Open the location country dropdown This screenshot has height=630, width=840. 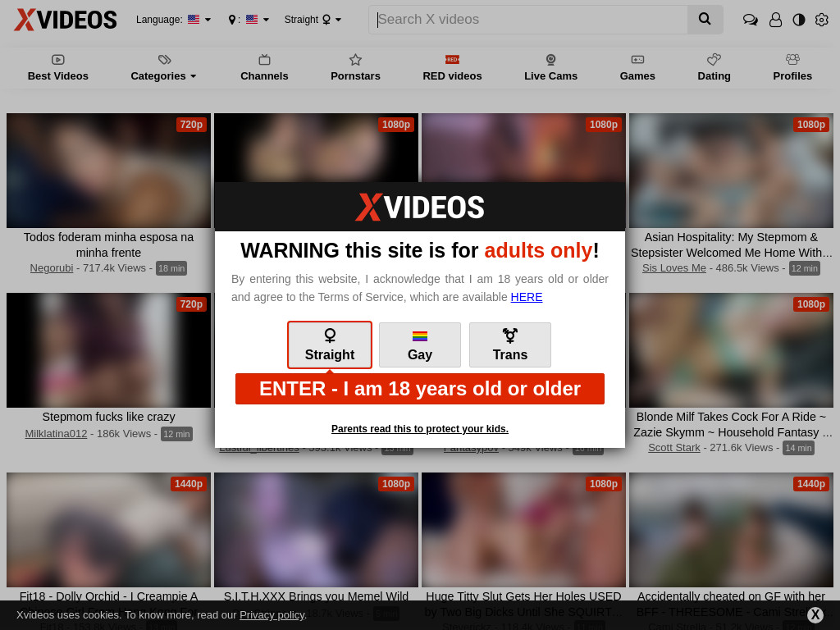tap(249, 20)
